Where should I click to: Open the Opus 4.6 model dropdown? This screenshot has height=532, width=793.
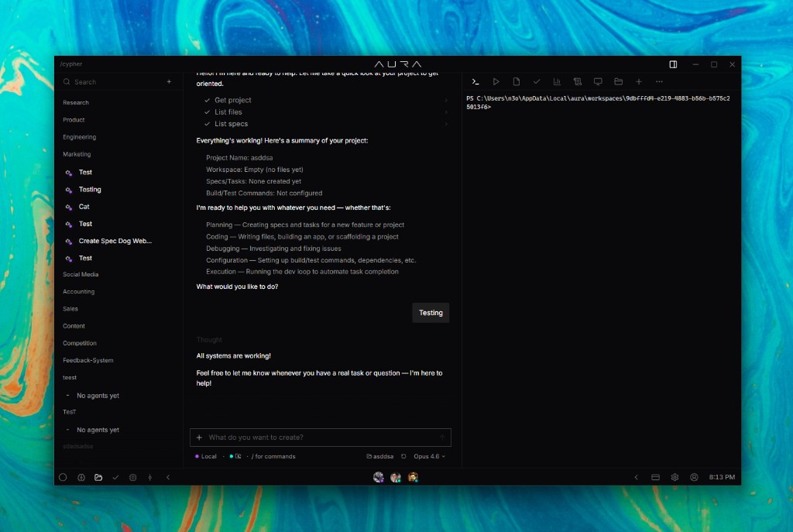[x=430, y=457]
